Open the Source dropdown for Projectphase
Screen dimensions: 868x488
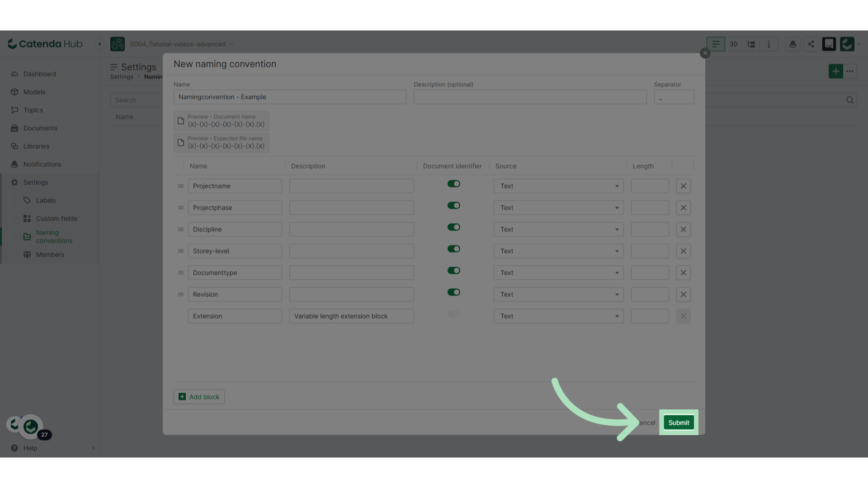(559, 207)
